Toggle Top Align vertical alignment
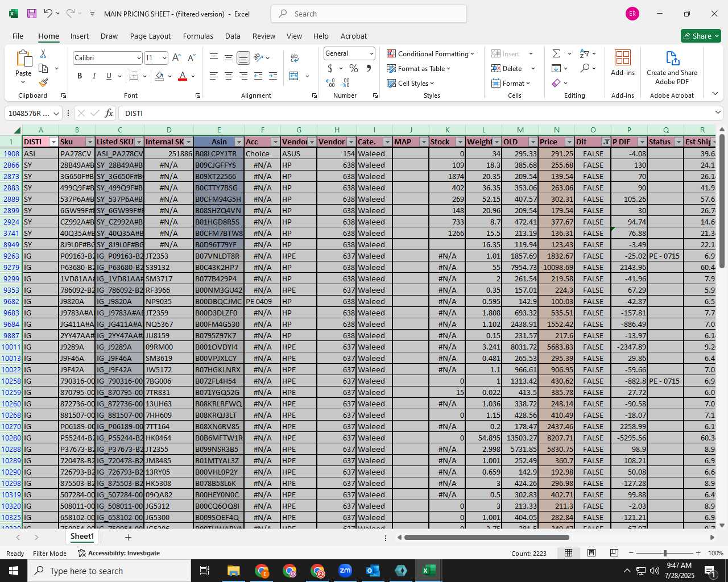Viewport: 728px width, 582px height. pyautogui.click(x=213, y=57)
